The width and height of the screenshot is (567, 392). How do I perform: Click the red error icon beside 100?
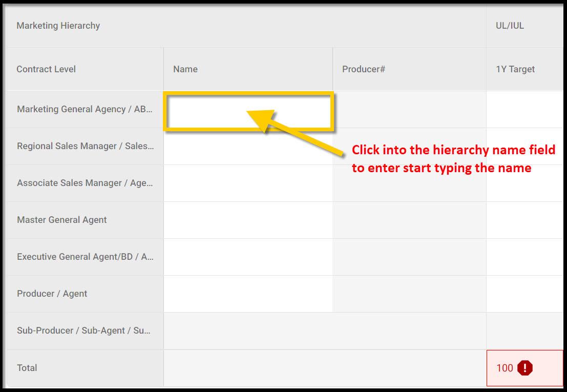point(524,368)
